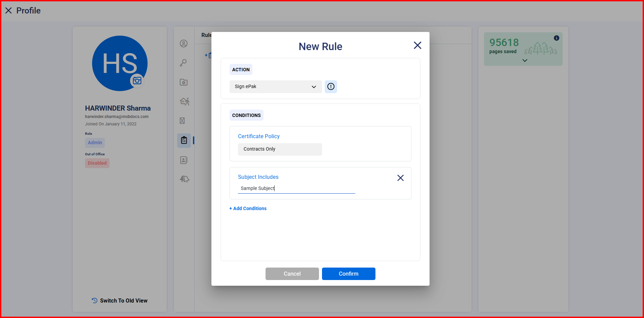Click the info icon on pages saved card
The width and height of the screenshot is (644, 318).
click(557, 38)
